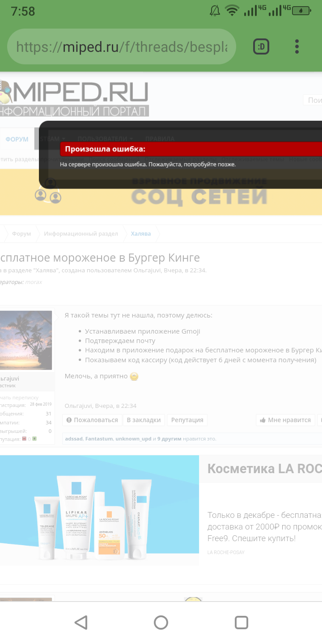Open unknown_upd profile in likes list
The height and width of the screenshot is (644, 322).
[x=133, y=439]
